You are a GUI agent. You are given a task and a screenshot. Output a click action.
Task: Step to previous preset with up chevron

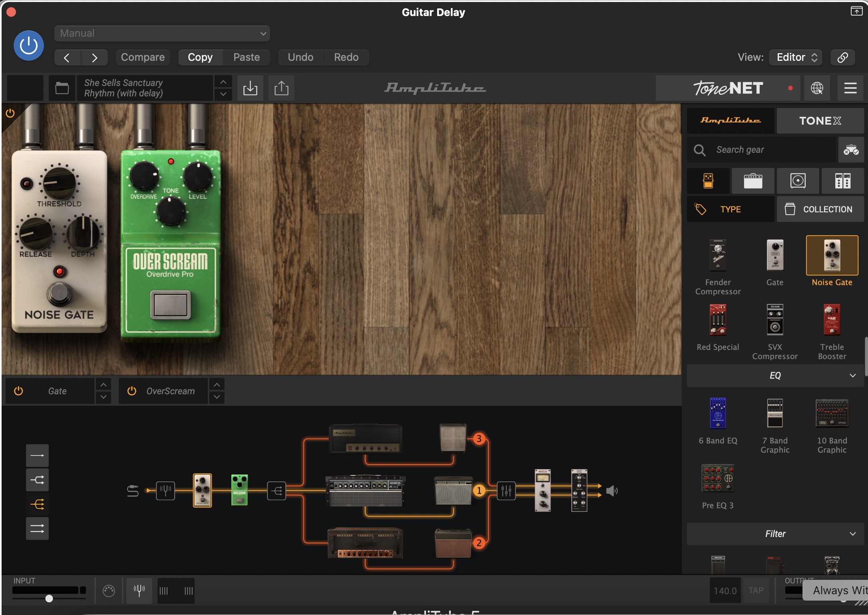223,82
